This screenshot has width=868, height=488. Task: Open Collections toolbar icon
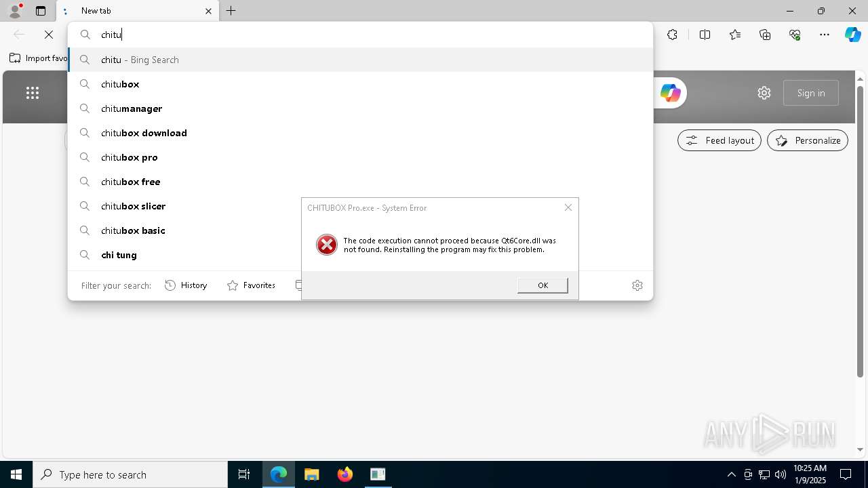click(x=765, y=35)
